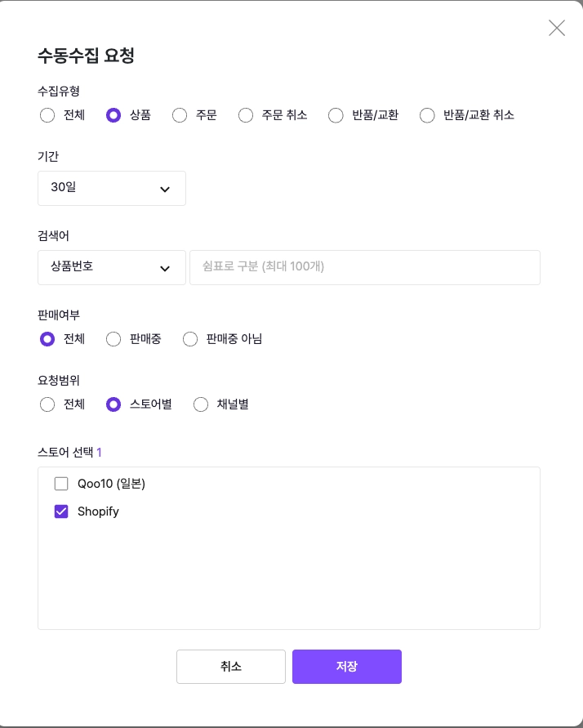The width and height of the screenshot is (583, 728).
Task: Select the 상품 collection type radio
Action: [x=113, y=115]
